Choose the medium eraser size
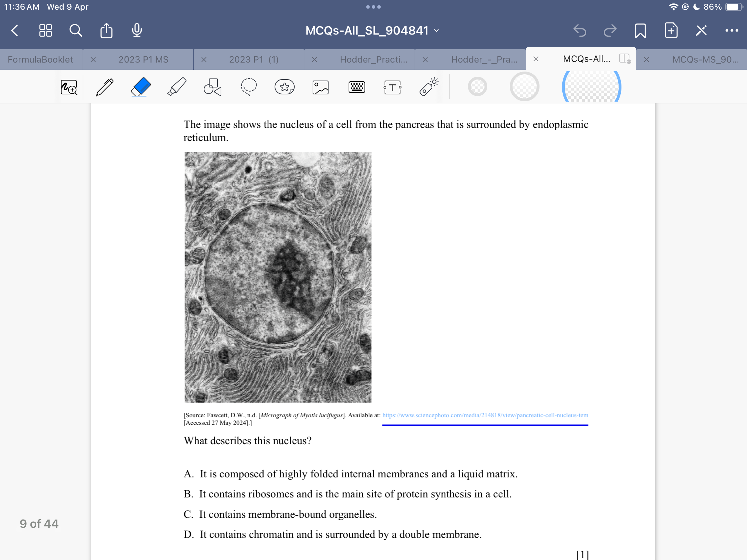This screenshot has height=560, width=747. pyautogui.click(x=525, y=87)
